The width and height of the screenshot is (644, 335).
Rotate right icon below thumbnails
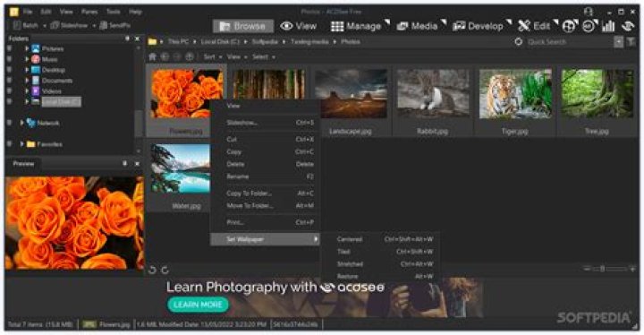165,270
